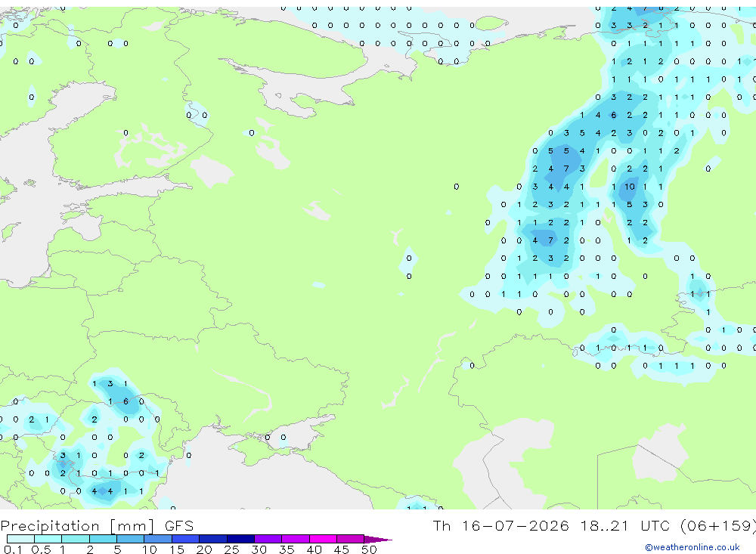Click the '10' precipitation value on the map
The image size is (756, 554).
point(630,187)
